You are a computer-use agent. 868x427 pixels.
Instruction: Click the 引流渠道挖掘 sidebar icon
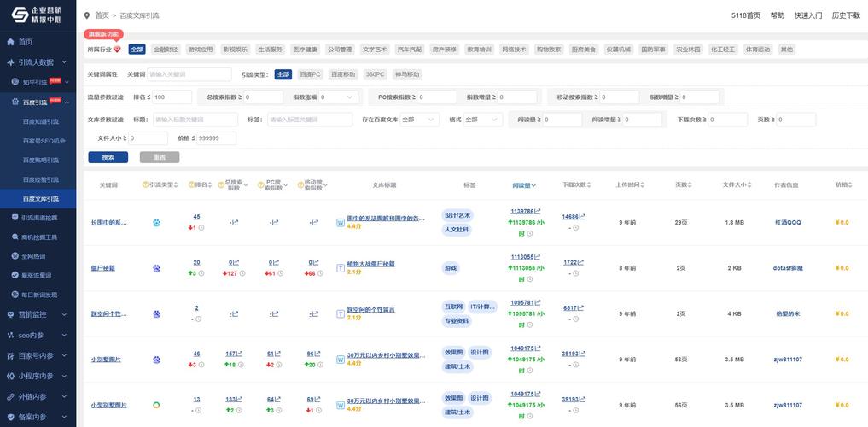(15, 218)
